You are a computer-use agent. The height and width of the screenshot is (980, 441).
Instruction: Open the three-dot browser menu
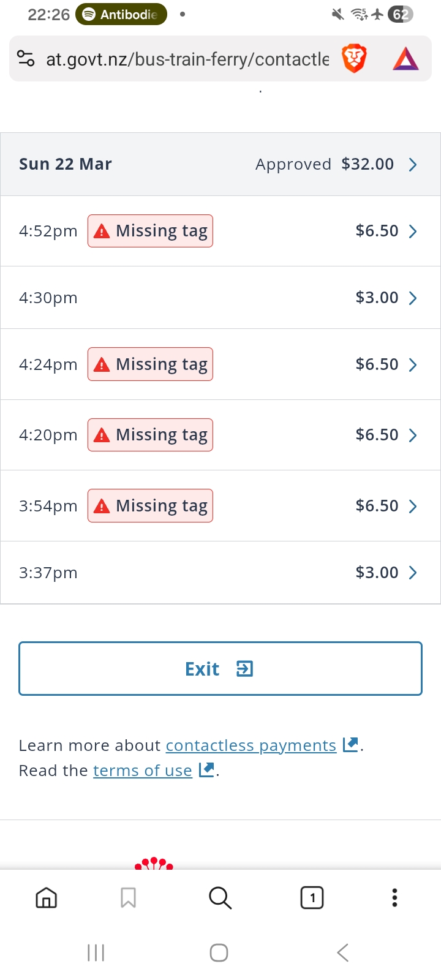pos(394,898)
